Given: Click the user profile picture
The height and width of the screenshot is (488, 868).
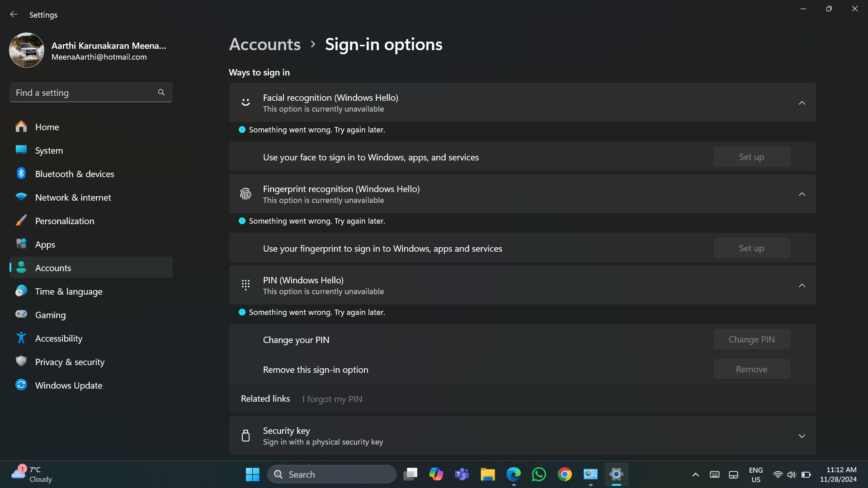Looking at the screenshot, I should pyautogui.click(x=27, y=50).
